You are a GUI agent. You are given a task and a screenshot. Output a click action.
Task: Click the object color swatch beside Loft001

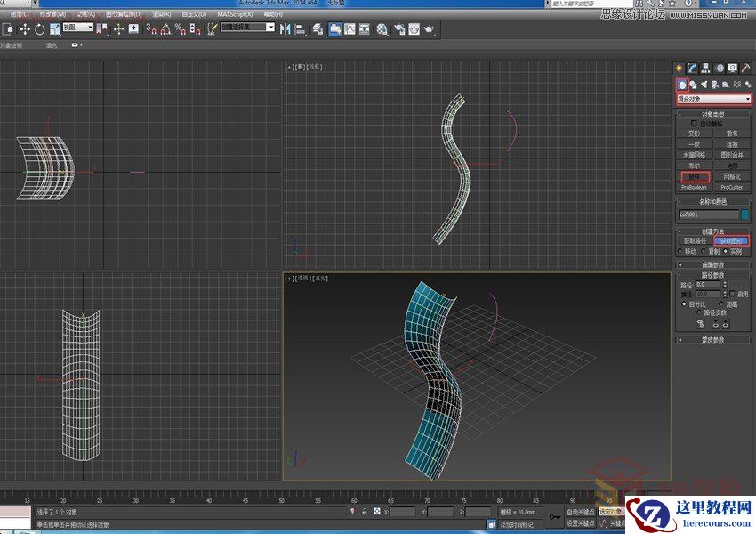click(746, 215)
